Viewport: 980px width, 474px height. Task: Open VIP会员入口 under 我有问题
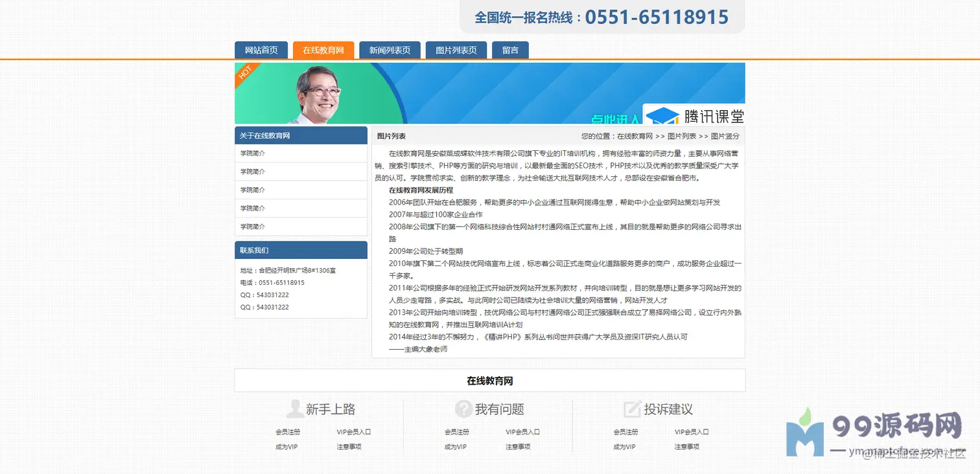(523, 432)
